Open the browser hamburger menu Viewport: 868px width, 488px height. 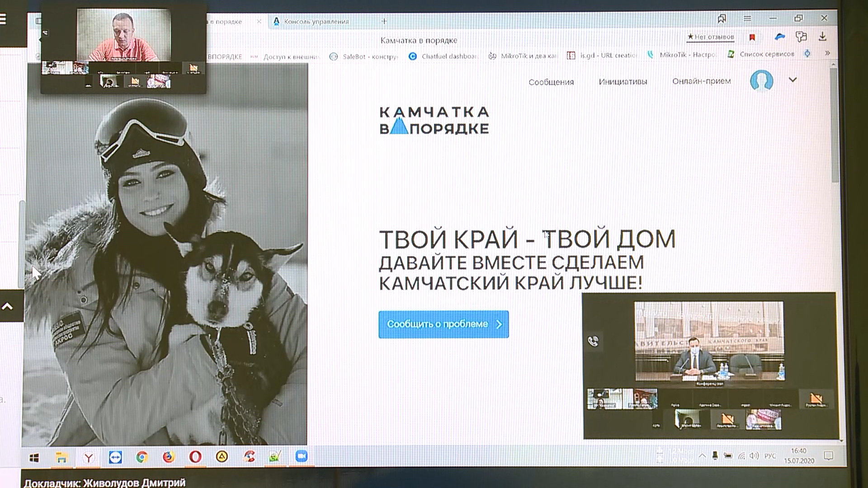coord(747,19)
